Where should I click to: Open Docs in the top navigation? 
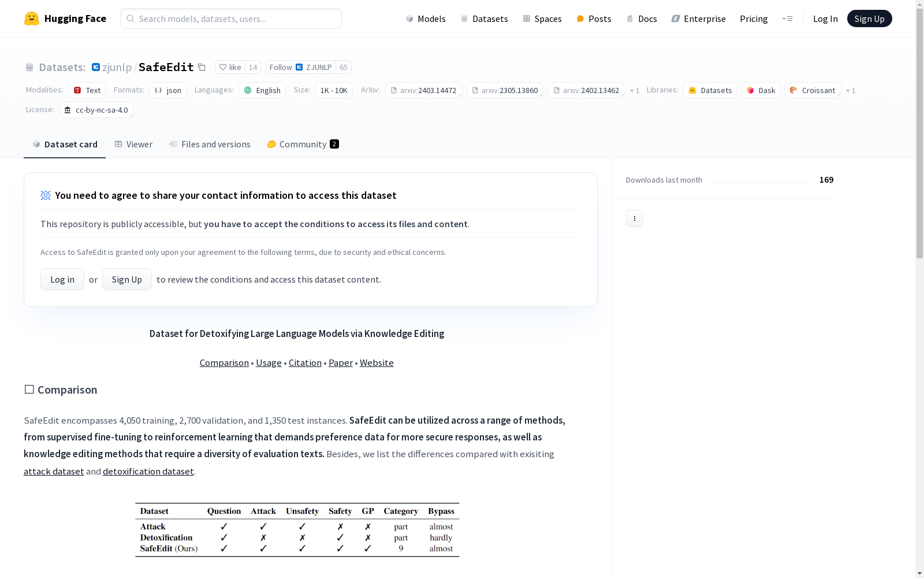pyautogui.click(x=642, y=18)
